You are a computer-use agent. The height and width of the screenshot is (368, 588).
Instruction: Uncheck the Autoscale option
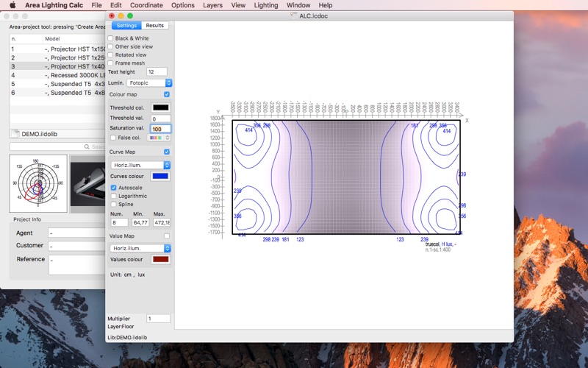113,188
